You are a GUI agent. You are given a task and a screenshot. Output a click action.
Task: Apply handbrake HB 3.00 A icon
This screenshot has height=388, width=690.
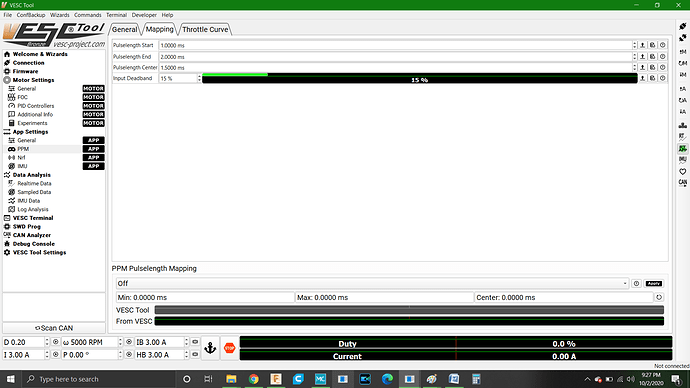pyautogui.click(x=195, y=355)
